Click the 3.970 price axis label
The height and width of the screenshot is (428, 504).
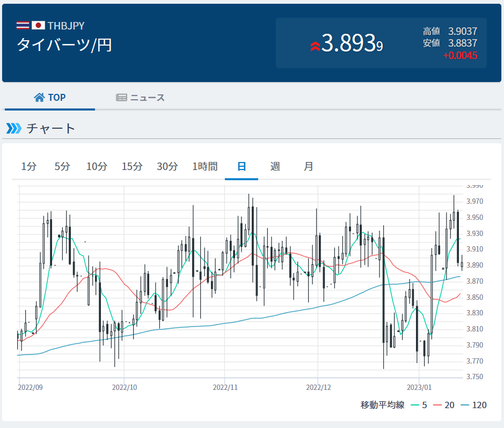click(475, 201)
